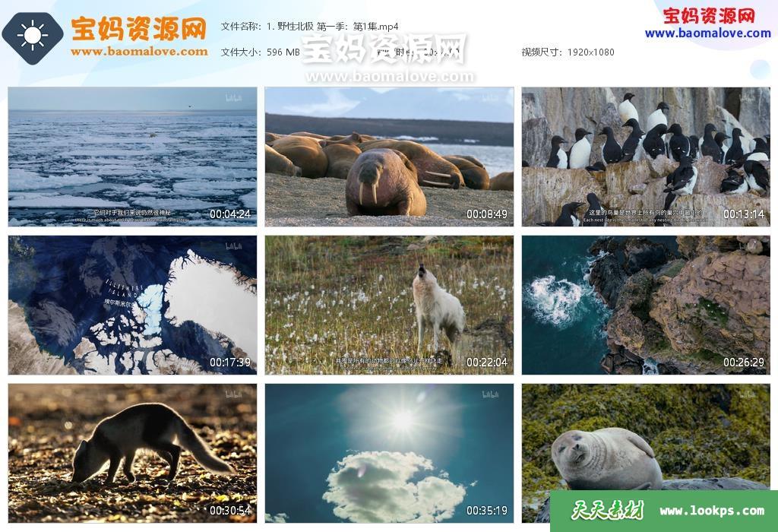Select the sea ice thumbnail at 00:04:24
This screenshot has height=532, width=778.
pyautogui.click(x=132, y=157)
